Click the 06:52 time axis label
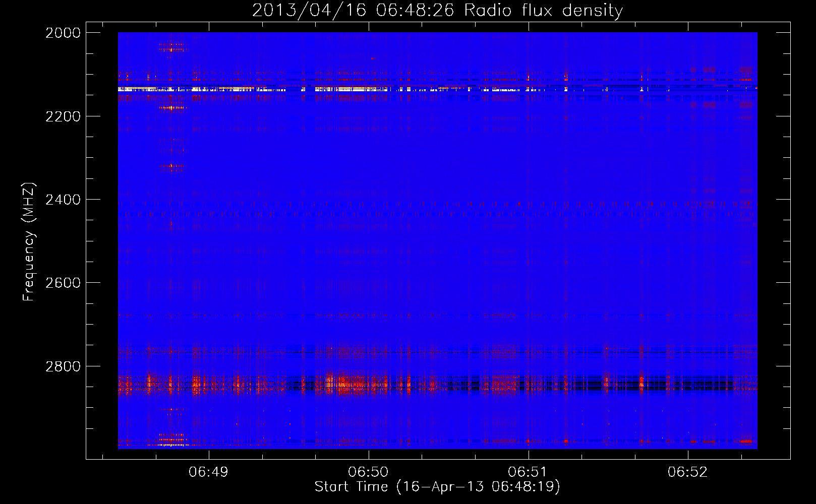Viewport: 816px width, 504px height. [x=687, y=472]
